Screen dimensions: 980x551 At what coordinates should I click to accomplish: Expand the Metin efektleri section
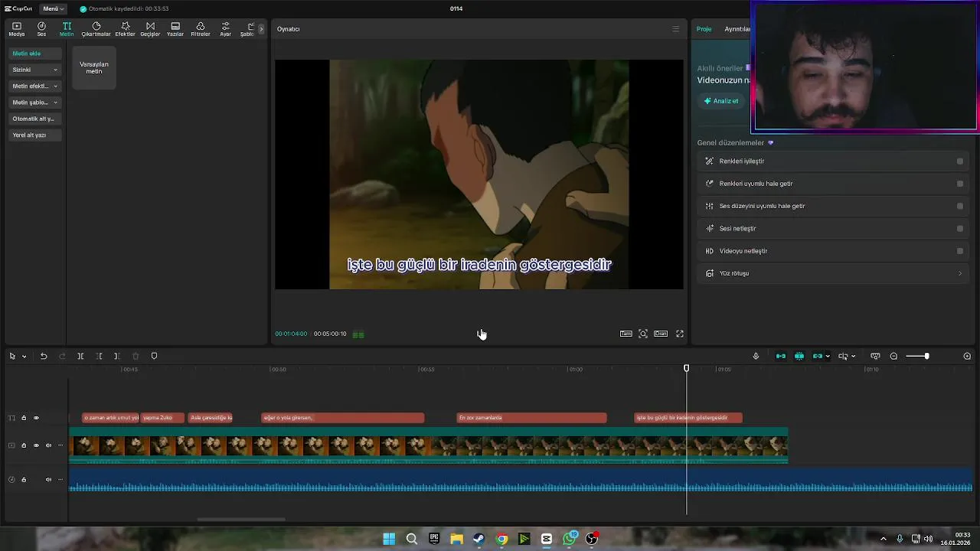pyautogui.click(x=34, y=86)
